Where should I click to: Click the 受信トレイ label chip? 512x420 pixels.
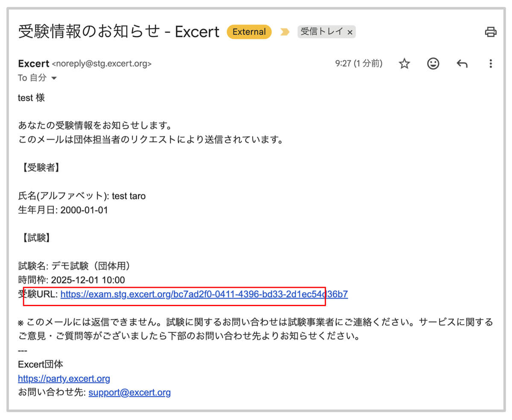tap(322, 32)
